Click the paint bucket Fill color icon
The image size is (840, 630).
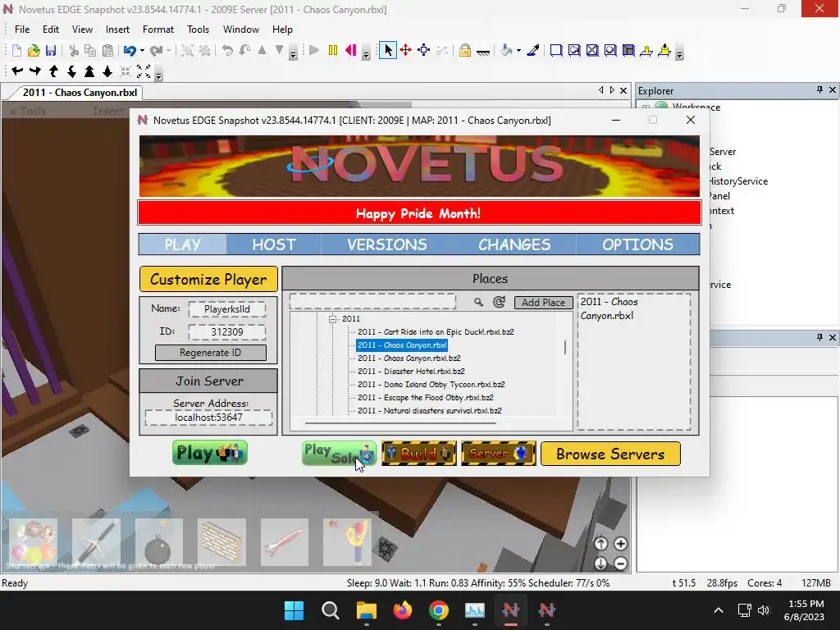coord(506,50)
